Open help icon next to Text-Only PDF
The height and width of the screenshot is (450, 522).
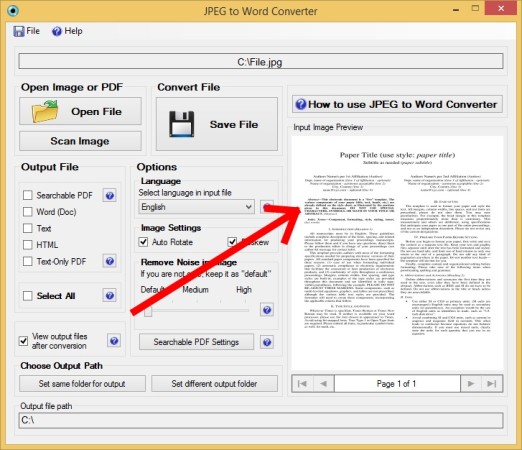click(110, 261)
